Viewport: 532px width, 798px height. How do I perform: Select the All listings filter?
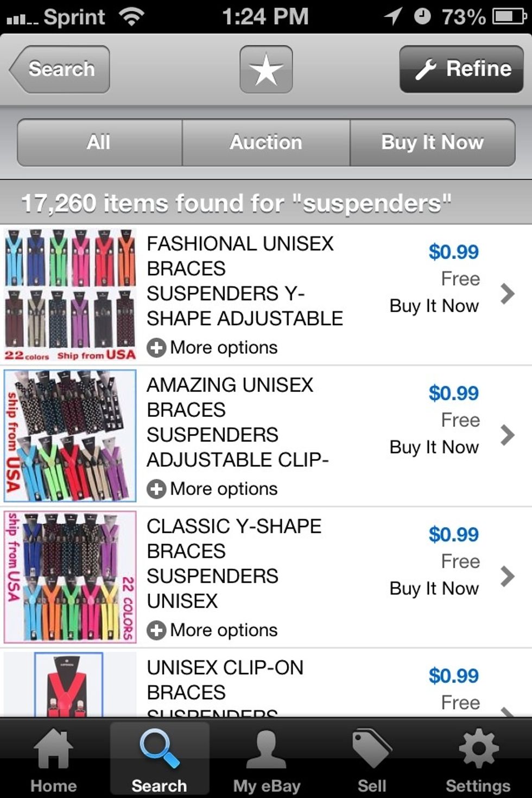pyautogui.click(x=98, y=142)
